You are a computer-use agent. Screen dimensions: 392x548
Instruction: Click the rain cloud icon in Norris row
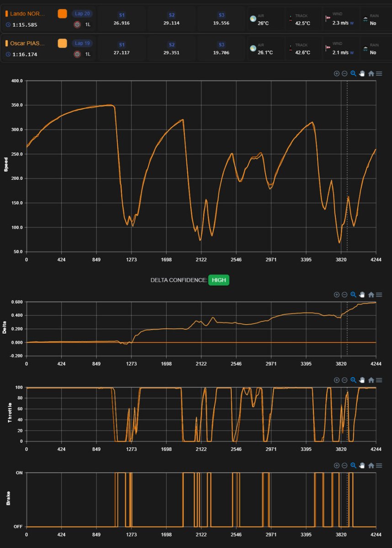[366, 19]
